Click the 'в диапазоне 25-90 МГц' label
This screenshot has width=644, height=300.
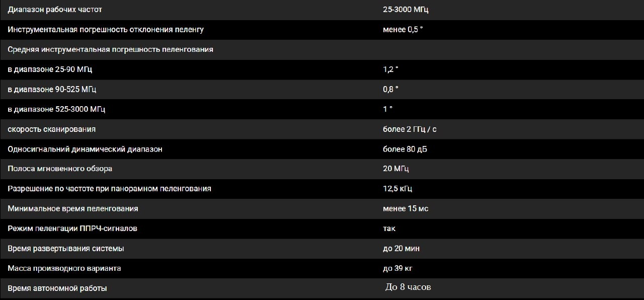[50, 69]
